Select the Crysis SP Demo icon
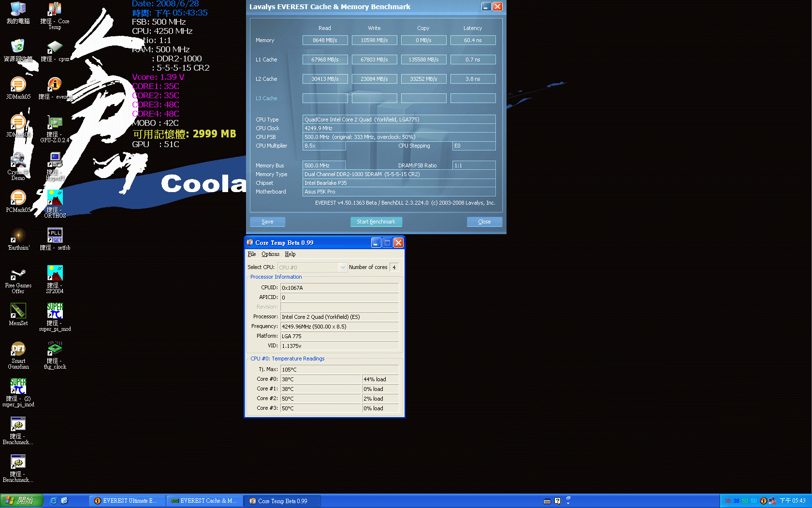 point(18,166)
